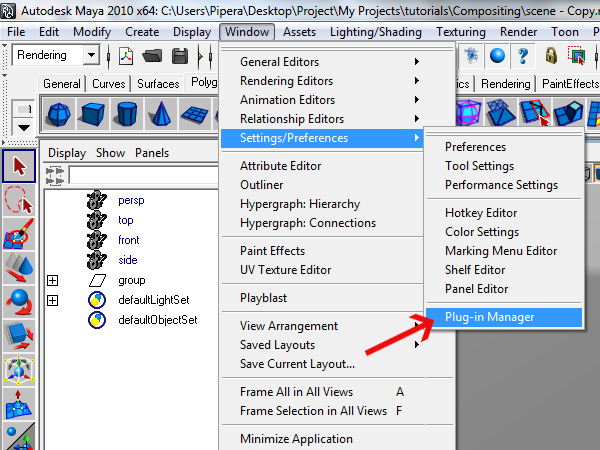Switch to the Surfaces shelf tab

[x=158, y=84]
